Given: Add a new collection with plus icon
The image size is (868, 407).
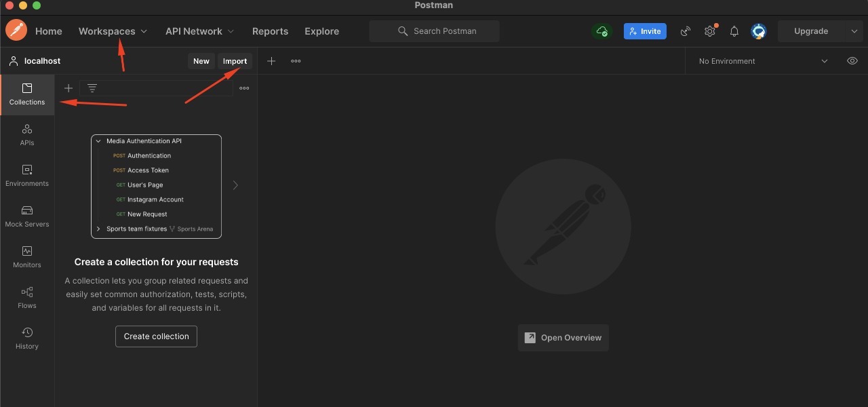Looking at the screenshot, I should [68, 88].
